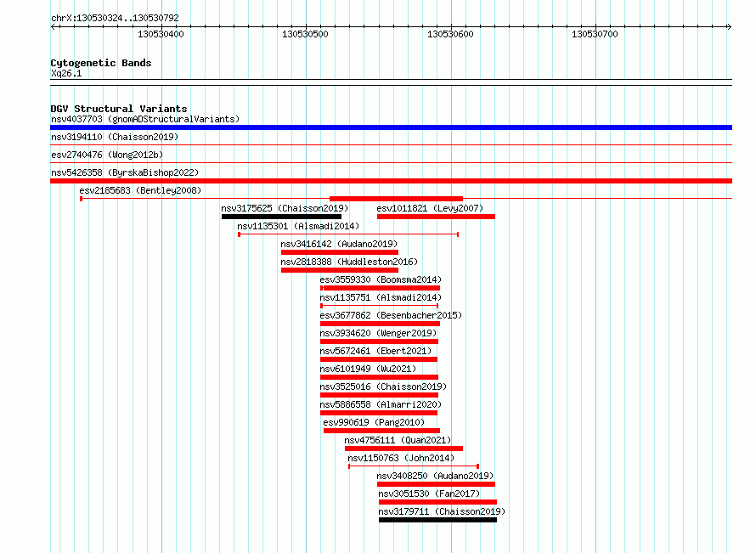The height and width of the screenshot is (553, 756).
Task: Click the Cytogenetic Bands track heading
Action: click(101, 63)
